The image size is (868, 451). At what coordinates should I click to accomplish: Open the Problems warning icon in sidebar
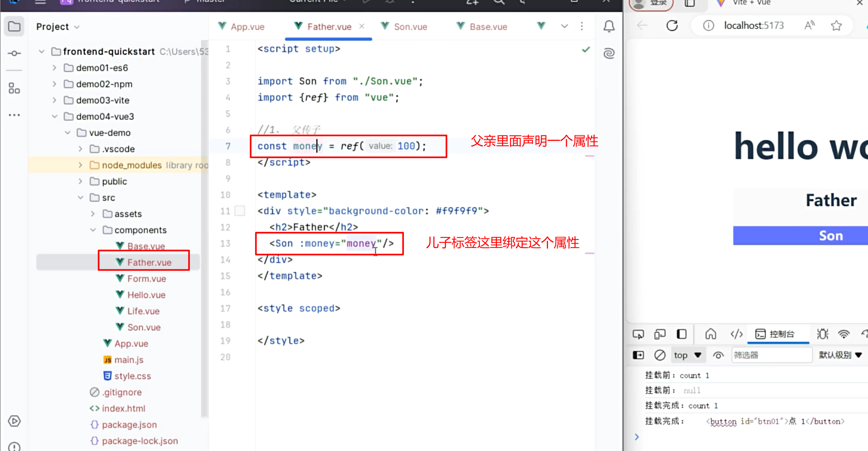click(x=14, y=447)
